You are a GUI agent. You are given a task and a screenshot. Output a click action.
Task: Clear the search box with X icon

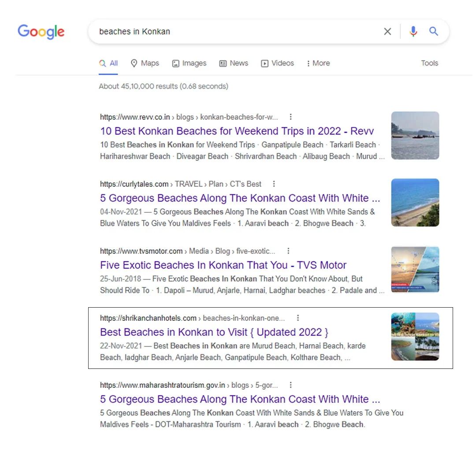(x=387, y=31)
